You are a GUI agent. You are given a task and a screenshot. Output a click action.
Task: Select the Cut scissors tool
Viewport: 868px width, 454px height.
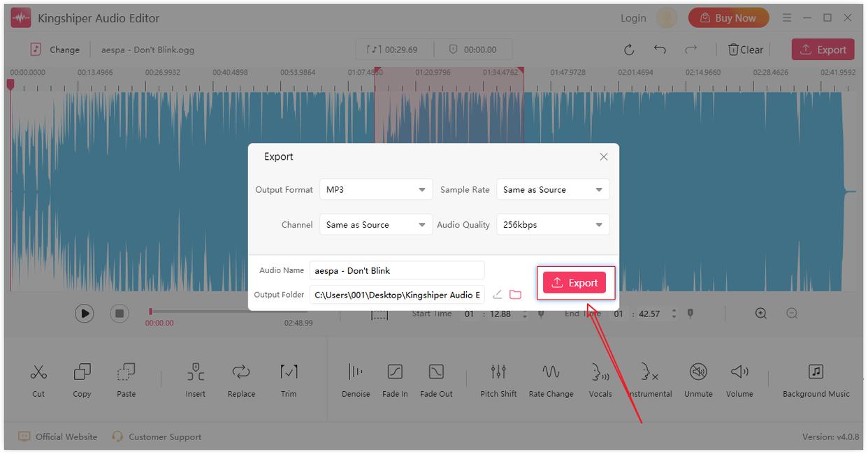tap(38, 373)
